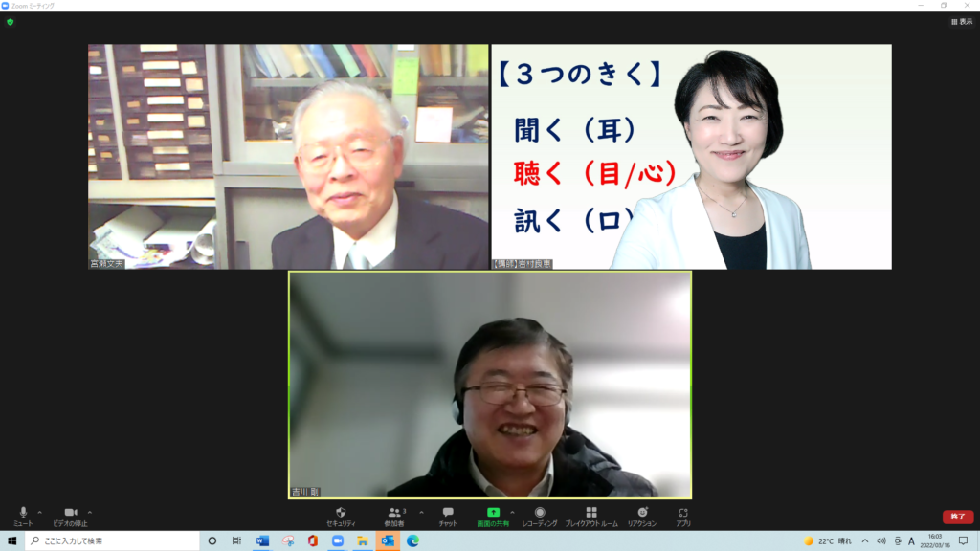Screen dimensions: 980x551
Task: Open the View layout menu
Action: tap(961, 21)
